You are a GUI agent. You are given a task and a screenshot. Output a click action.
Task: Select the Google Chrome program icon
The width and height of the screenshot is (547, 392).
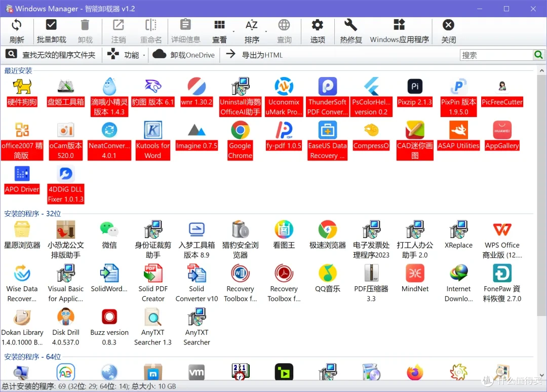point(240,131)
